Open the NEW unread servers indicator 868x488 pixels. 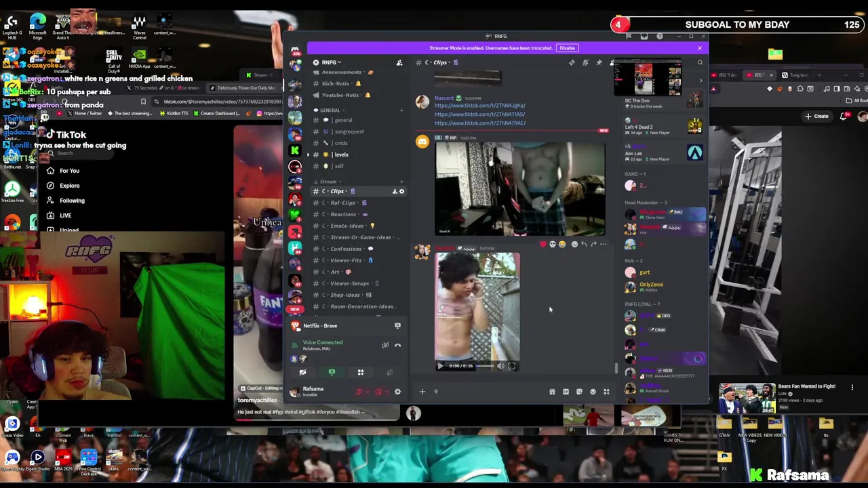pos(295,309)
